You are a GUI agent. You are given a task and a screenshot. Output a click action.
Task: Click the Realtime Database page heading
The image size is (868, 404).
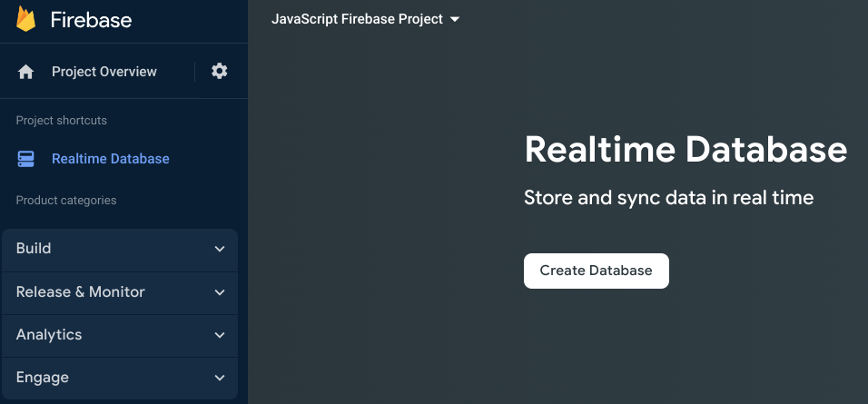pyautogui.click(x=686, y=150)
